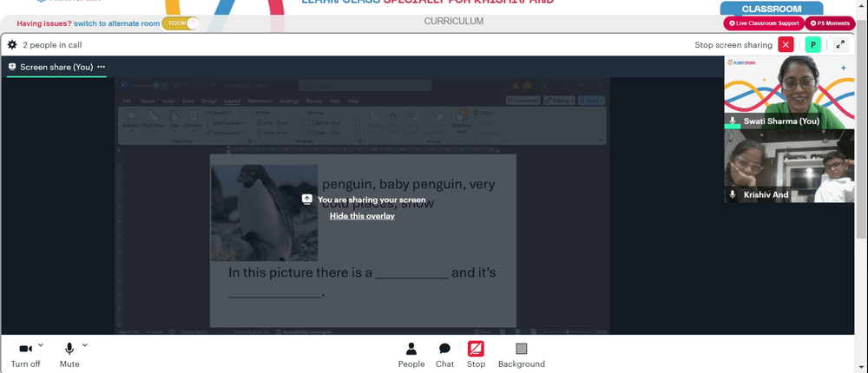
Task: Click the Undo icon in Word
Action: (x=188, y=85)
